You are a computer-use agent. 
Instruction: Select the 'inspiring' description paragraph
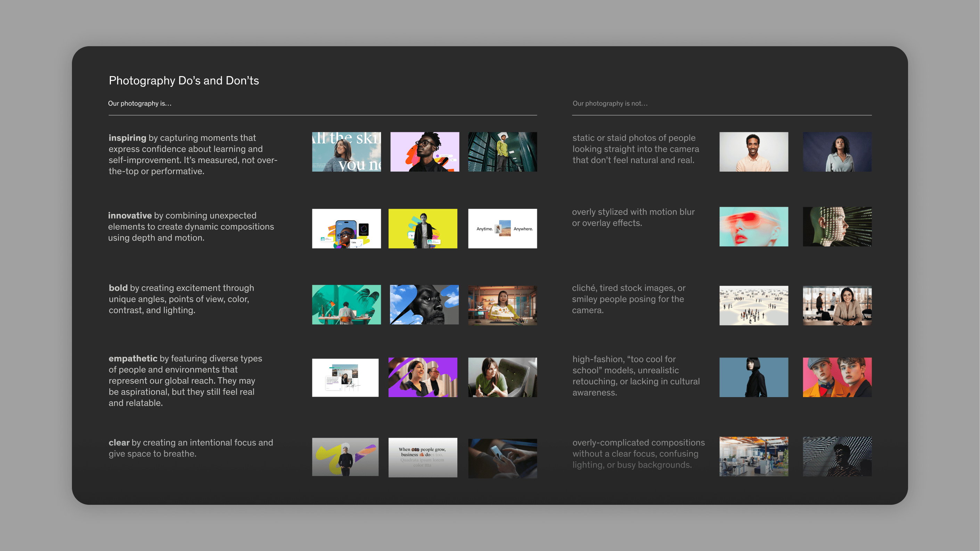click(193, 154)
